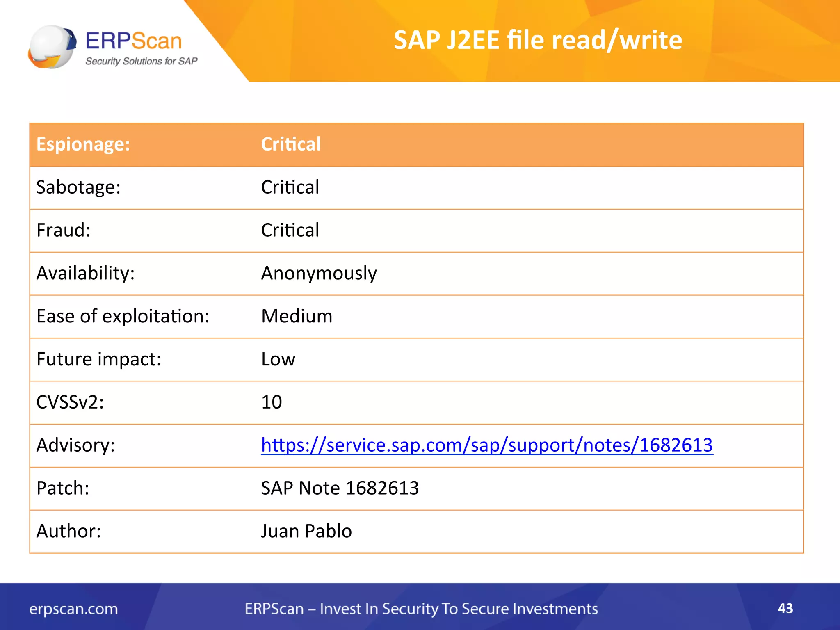
Task: Click the 'Sabotage:' label
Action: 78,187
